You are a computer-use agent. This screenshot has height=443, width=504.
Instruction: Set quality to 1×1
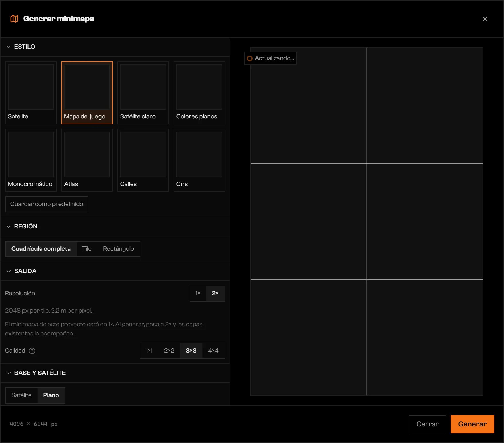coord(149,351)
